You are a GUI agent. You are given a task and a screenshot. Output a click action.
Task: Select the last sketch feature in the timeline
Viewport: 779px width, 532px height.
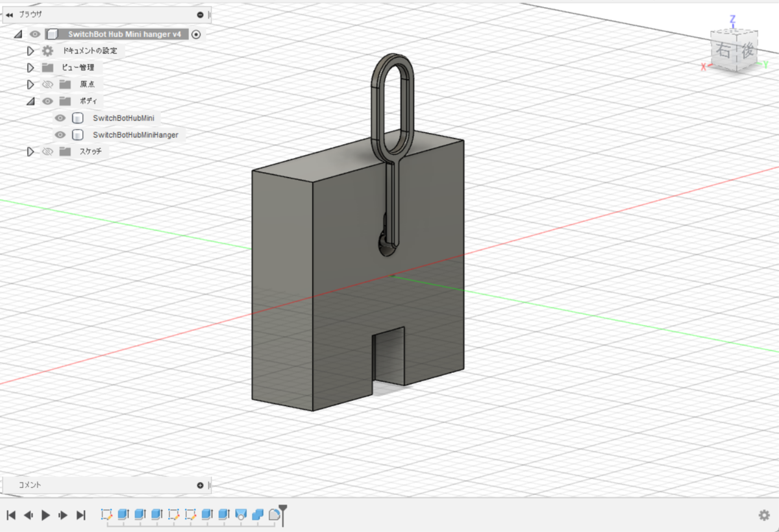(190, 514)
